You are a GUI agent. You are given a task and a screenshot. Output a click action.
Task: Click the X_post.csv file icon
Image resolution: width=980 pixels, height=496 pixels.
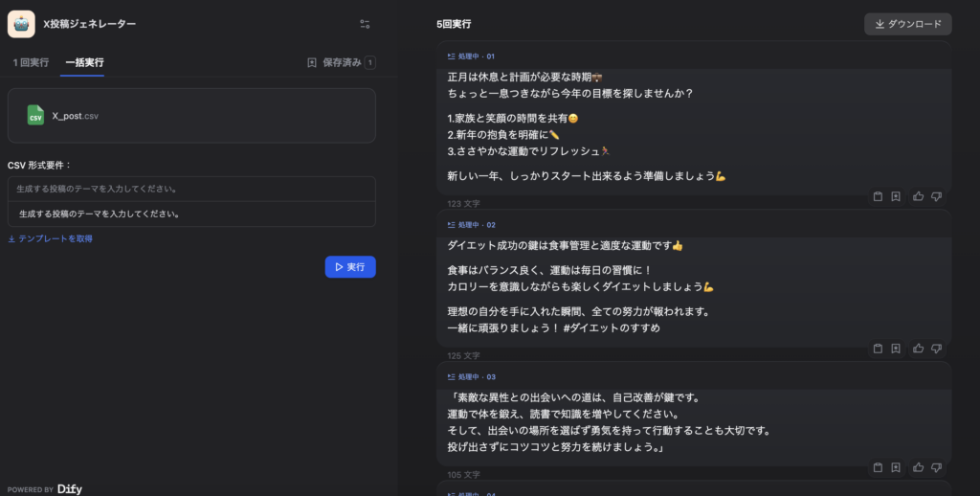[35, 116]
